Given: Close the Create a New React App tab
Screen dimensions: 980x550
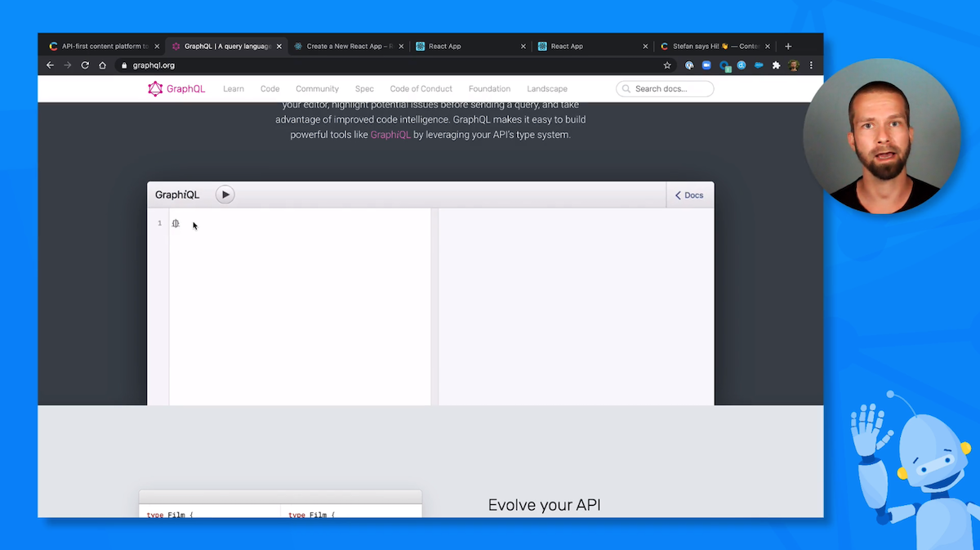Looking at the screenshot, I should tap(401, 47).
